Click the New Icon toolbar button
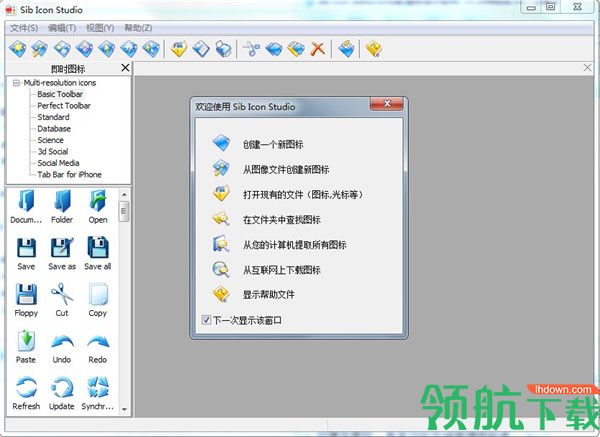This screenshot has width=600, height=437. (18, 49)
